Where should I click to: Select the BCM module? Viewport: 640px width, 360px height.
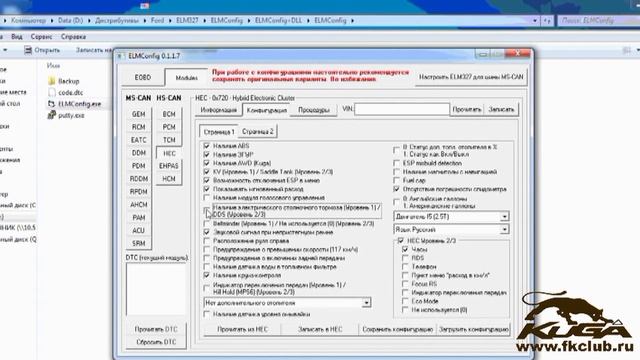(x=169, y=114)
